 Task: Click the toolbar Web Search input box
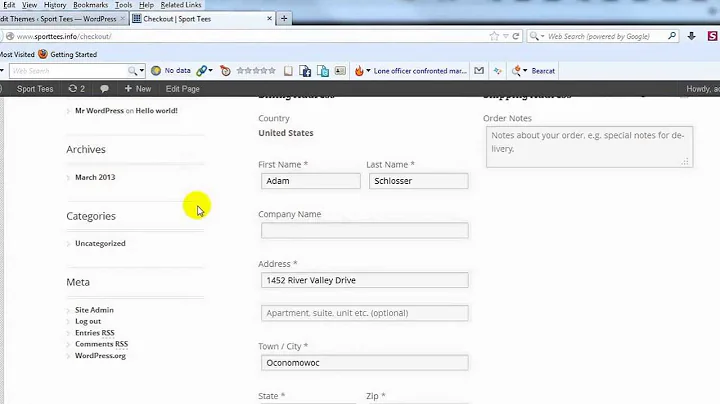69,71
